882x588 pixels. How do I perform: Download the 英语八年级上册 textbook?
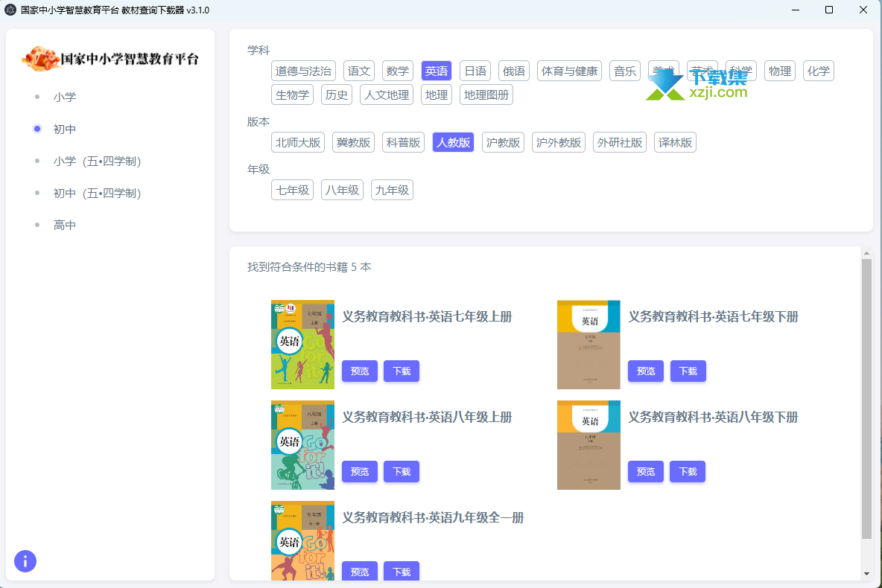tap(402, 472)
